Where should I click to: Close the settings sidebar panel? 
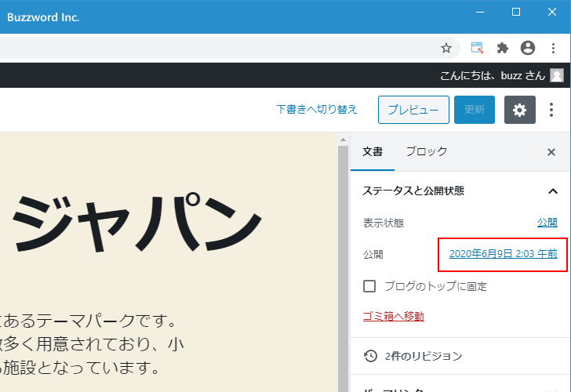click(551, 152)
